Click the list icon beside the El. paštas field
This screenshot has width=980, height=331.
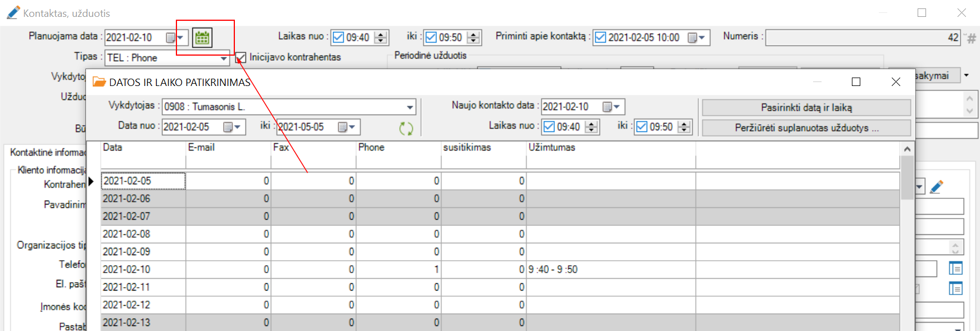click(x=955, y=288)
